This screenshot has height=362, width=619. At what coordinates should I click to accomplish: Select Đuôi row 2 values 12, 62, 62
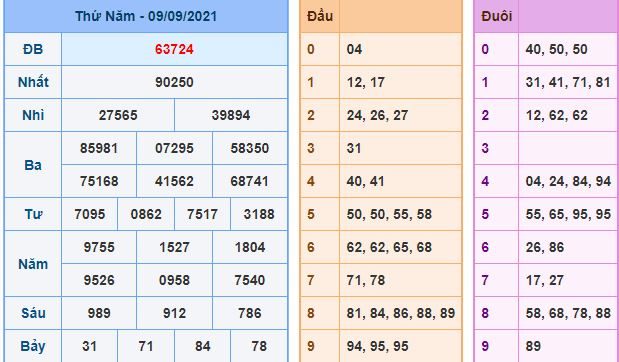coord(557,115)
